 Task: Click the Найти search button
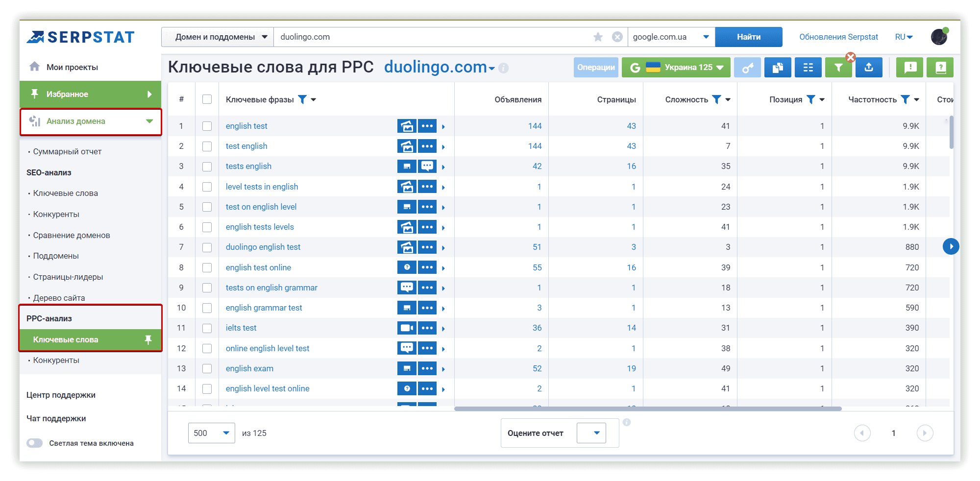coord(748,37)
